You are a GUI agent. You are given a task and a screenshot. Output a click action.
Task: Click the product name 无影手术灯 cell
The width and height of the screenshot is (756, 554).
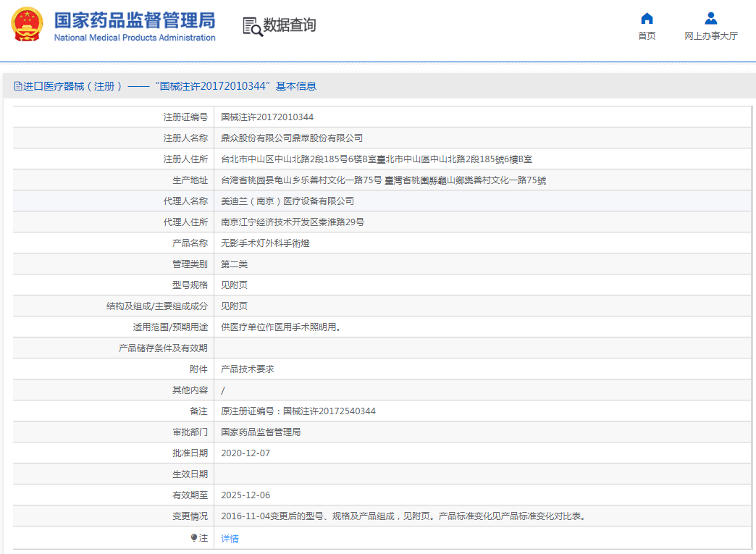[x=265, y=243]
